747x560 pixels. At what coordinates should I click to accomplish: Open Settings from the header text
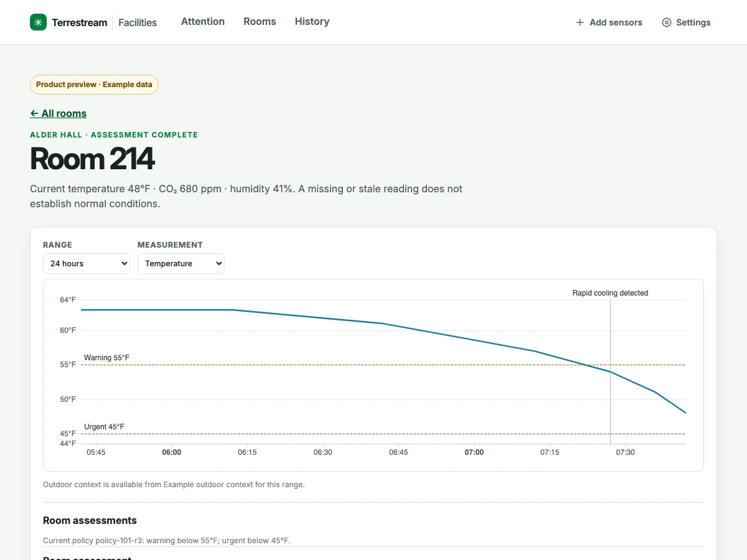693,22
